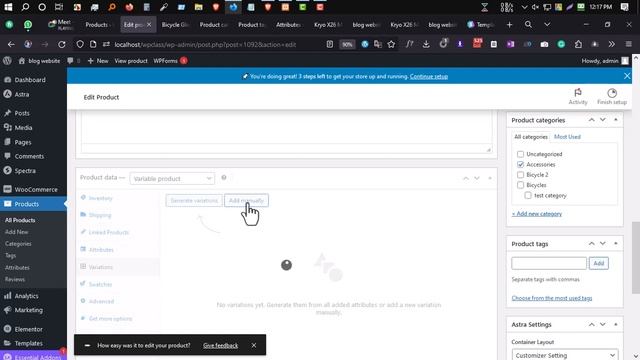
Task: Open Inventory tab in Product data
Action: 100,198
